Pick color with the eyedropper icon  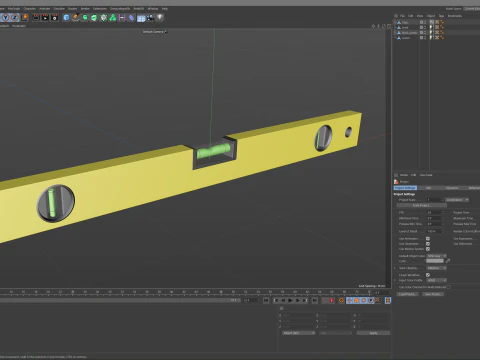448,261
